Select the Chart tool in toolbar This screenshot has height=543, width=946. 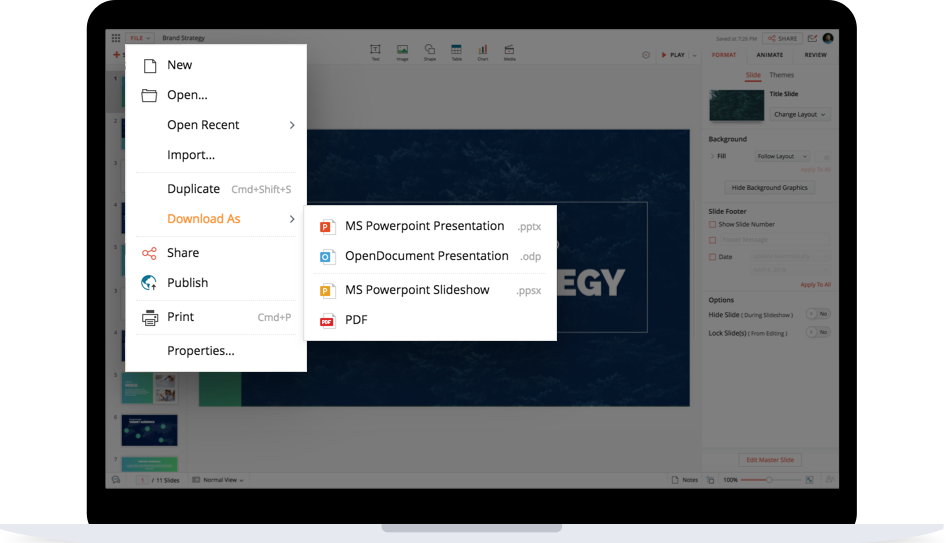(x=483, y=52)
